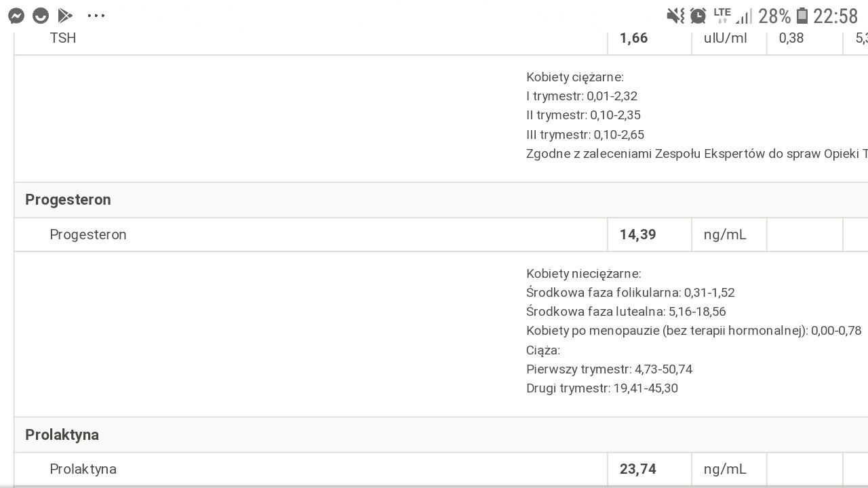Tap the Messenger notification icon

coord(16,16)
